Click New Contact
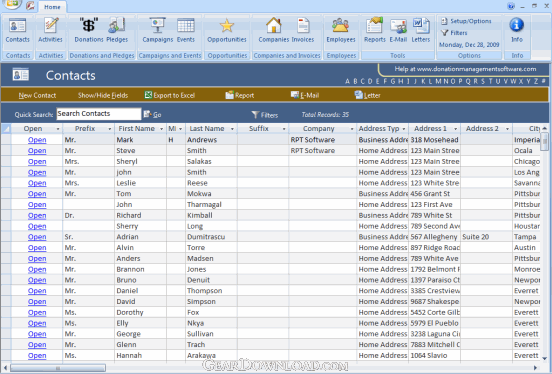This screenshot has height=374, width=552. click(37, 95)
